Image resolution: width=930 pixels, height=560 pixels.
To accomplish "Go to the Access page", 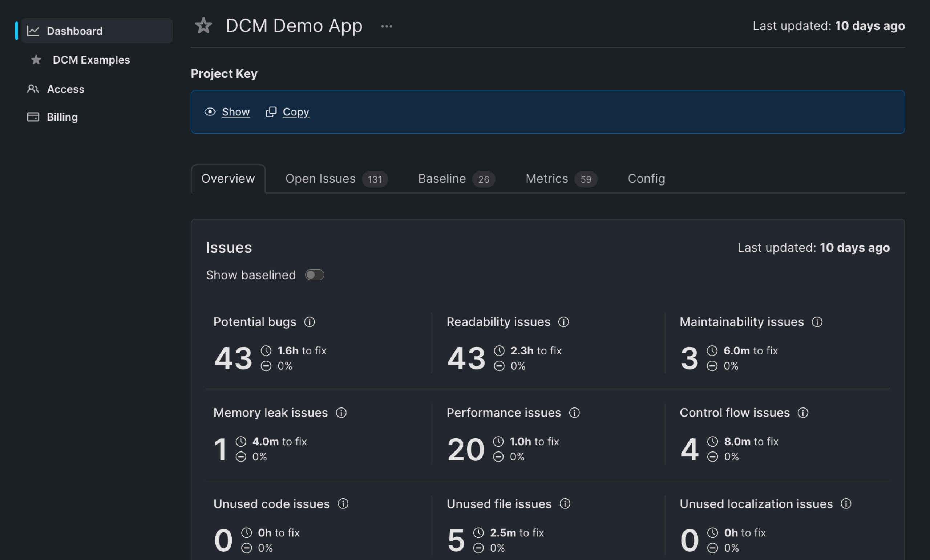I will 66,89.
